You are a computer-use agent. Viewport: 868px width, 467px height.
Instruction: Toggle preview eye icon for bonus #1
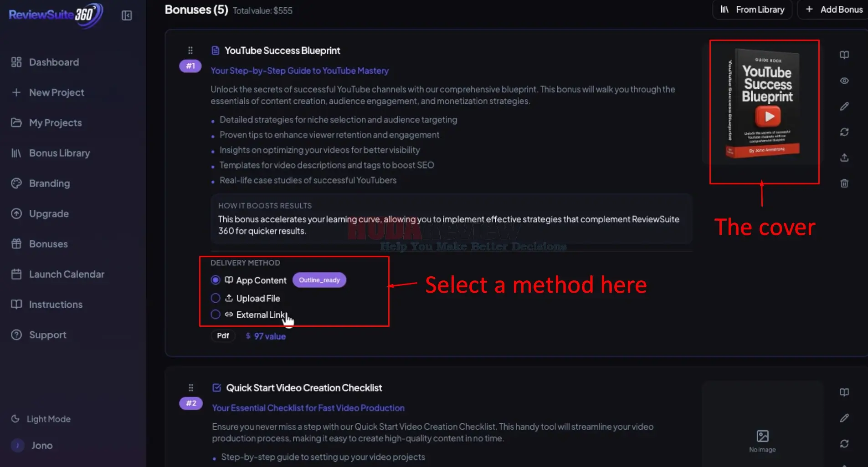(844, 81)
